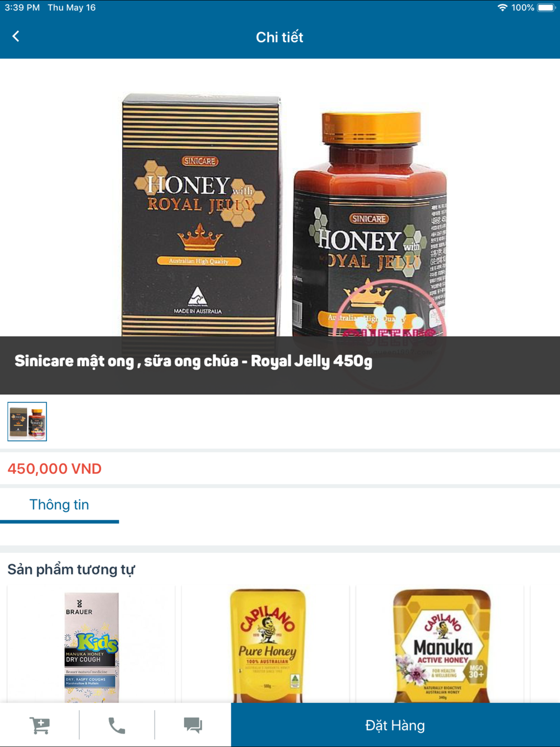The height and width of the screenshot is (747, 560).
Task: Tap the Sản phẩm tương tự heading
Action: tap(71, 569)
